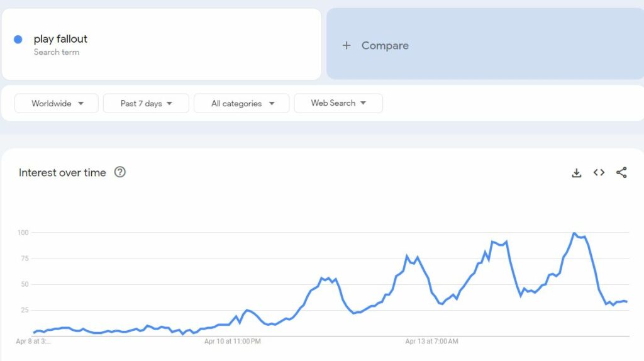This screenshot has height=361, width=644.
Task: Edit the play fallout search term
Action: [x=60, y=39]
